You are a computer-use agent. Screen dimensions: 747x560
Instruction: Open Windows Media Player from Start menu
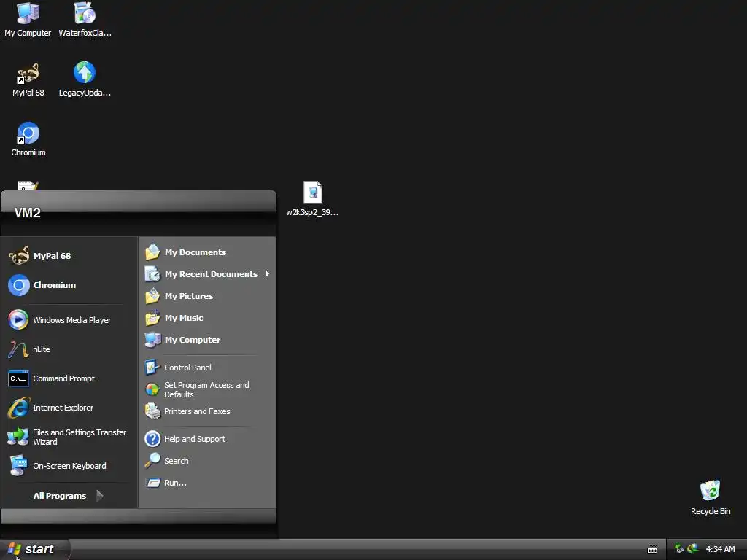click(69, 320)
